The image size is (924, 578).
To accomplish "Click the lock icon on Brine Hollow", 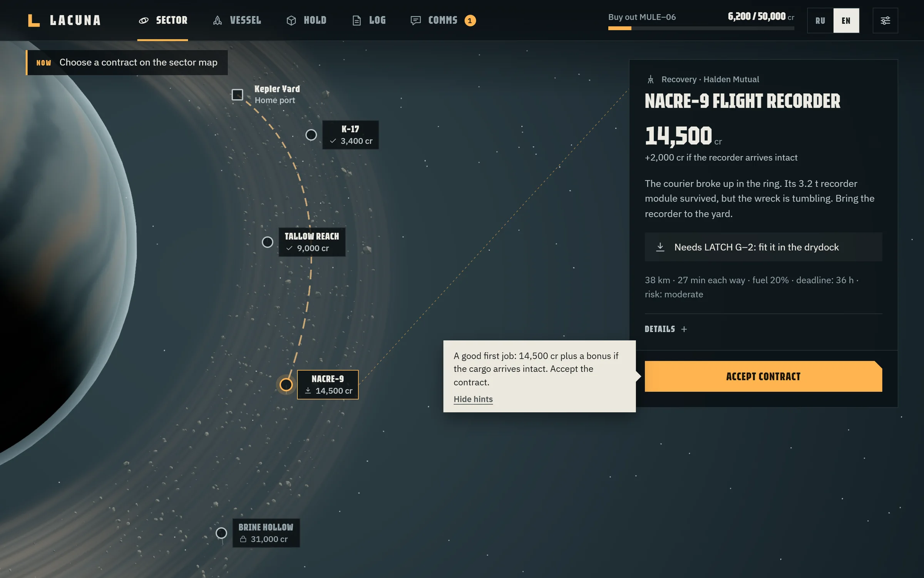I will pyautogui.click(x=243, y=539).
